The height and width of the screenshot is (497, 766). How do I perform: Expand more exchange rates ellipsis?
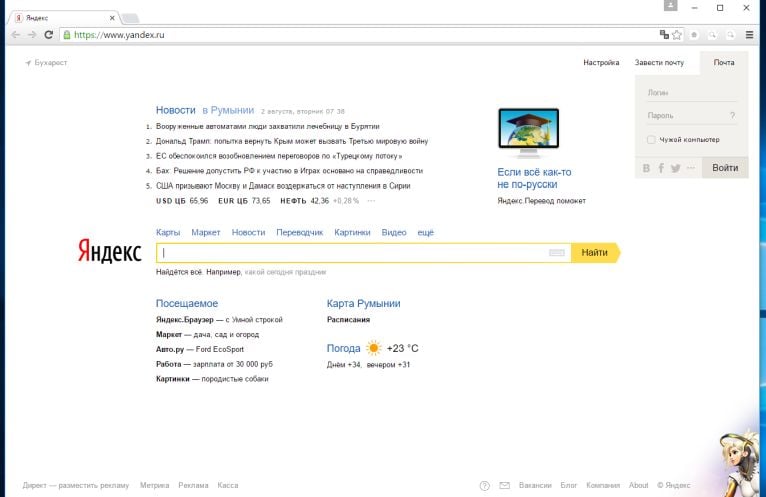[x=371, y=201]
